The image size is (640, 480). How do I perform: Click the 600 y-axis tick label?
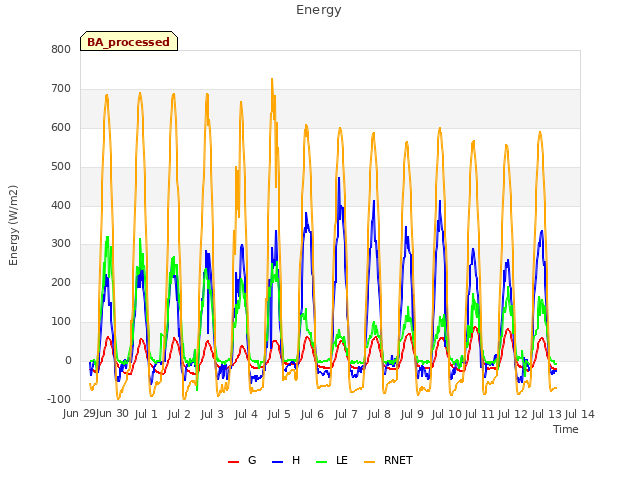click(61, 127)
